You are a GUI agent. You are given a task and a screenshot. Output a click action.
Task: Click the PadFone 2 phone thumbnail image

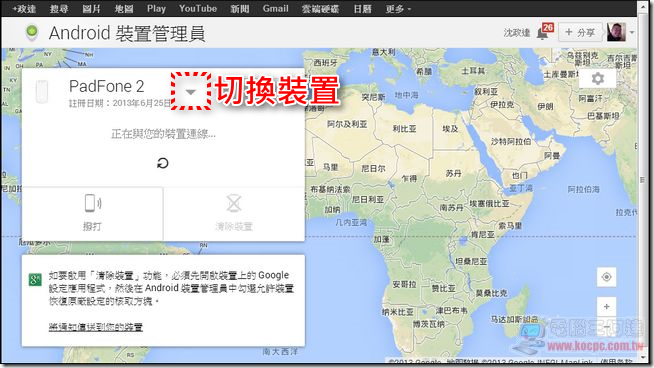[42, 92]
